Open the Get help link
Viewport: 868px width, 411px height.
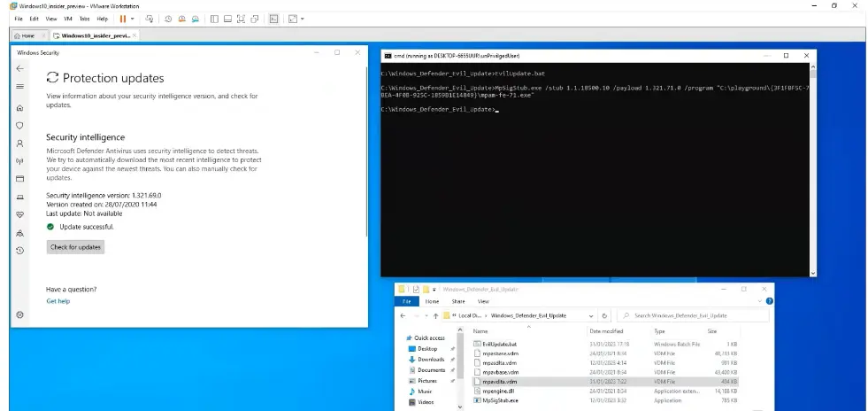tap(58, 301)
